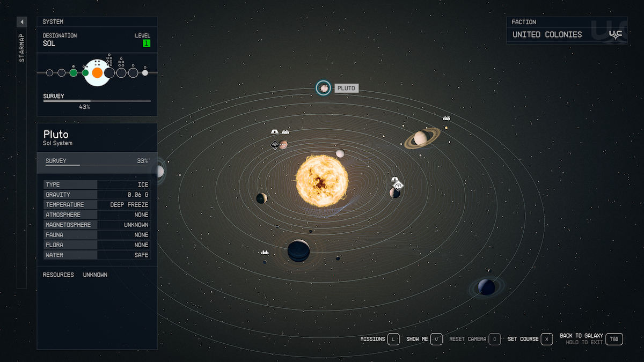This screenshot has height=362, width=644.
Task: Click the Reset Camera control
Action: click(494, 339)
